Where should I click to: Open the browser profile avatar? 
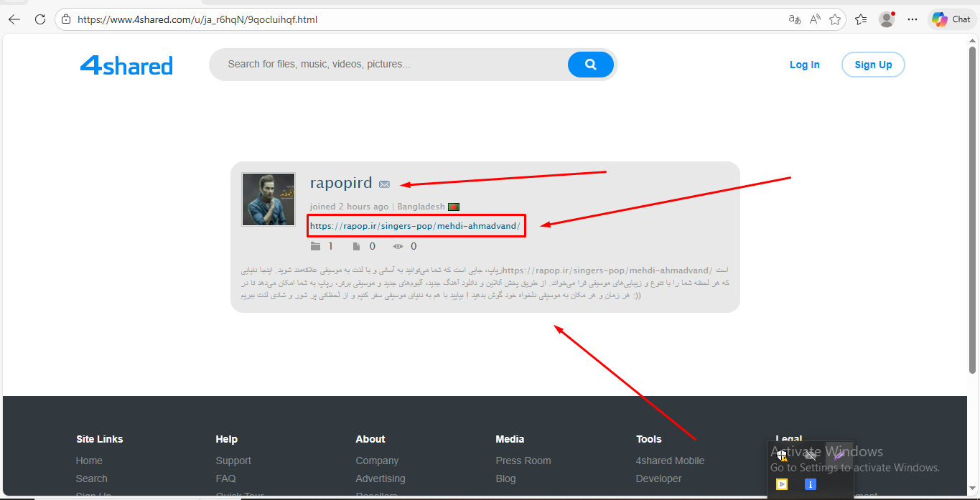click(x=887, y=19)
